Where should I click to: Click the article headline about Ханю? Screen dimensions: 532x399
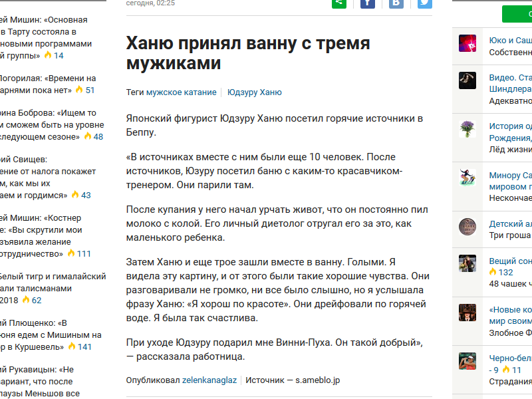pyautogui.click(x=247, y=53)
